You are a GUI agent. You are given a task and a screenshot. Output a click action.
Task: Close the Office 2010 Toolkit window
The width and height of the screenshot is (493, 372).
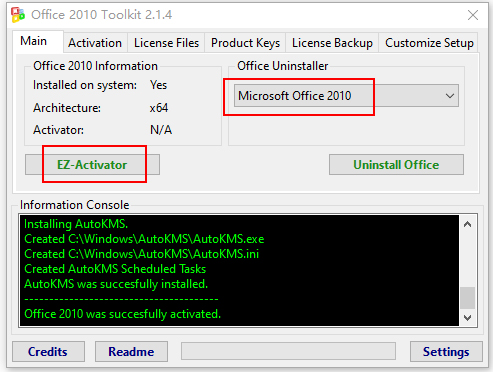point(473,15)
